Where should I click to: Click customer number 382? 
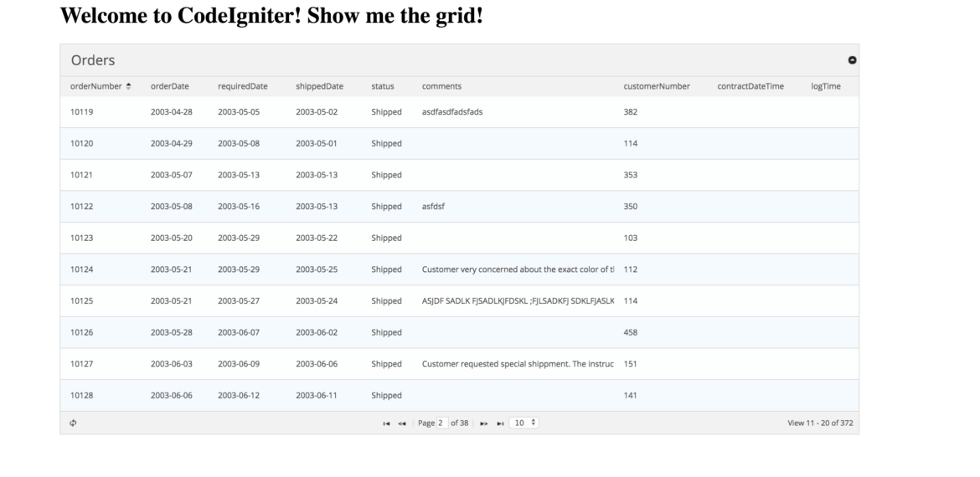[630, 112]
